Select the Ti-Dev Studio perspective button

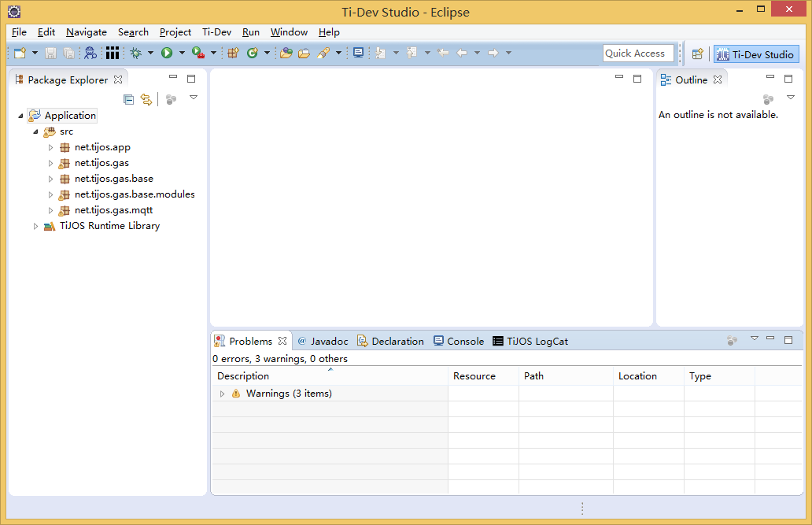756,54
